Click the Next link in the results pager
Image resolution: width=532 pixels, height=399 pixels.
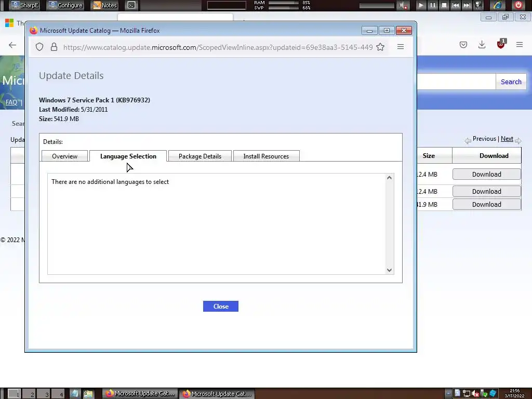click(x=507, y=139)
